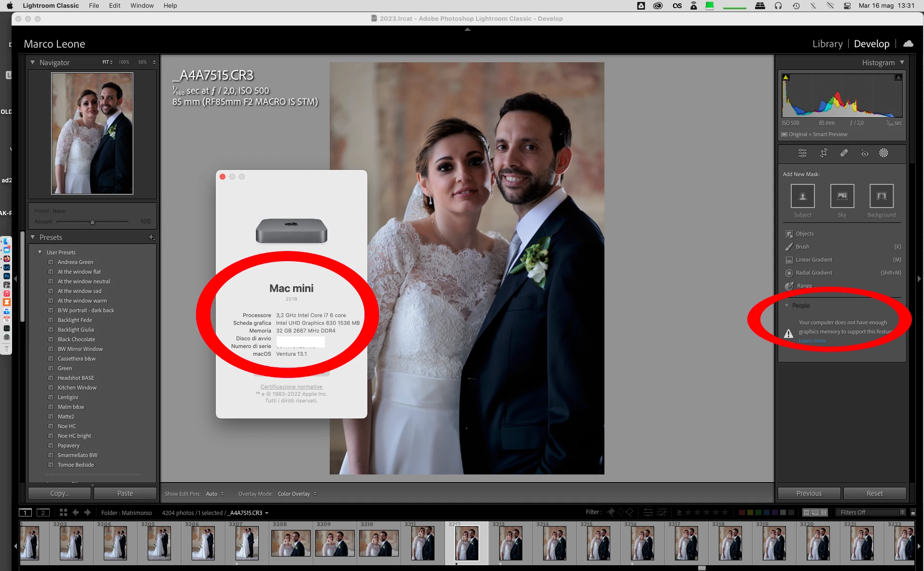The width and height of the screenshot is (924, 571).
Task: Collapse the Histogram panel
Action: click(902, 62)
